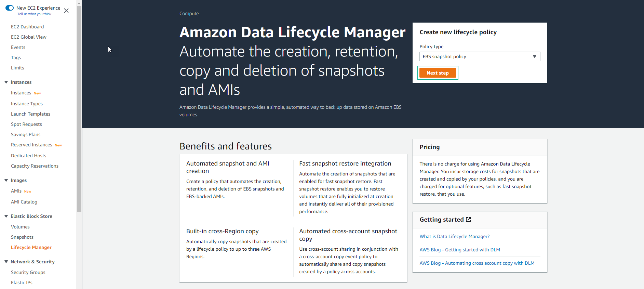This screenshot has width=644, height=289.
Task: Click the sidebar vertical scrollbar
Action: pyautogui.click(x=79, y=109)
